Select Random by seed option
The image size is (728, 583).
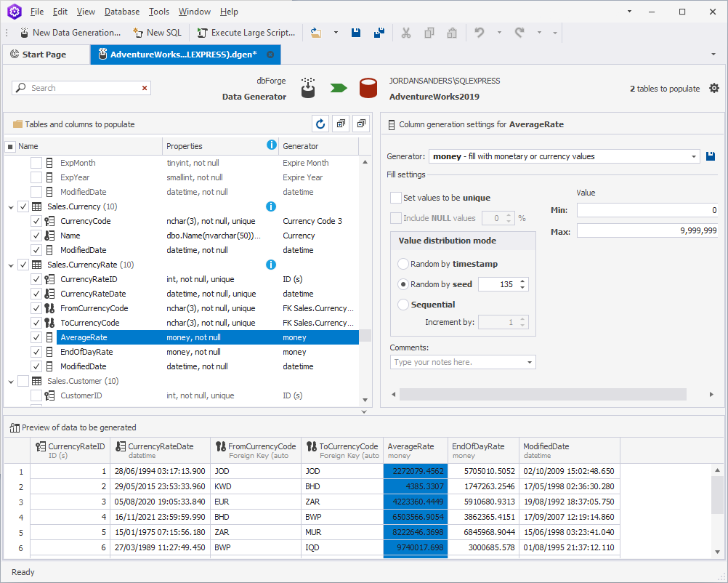(403, 284)
